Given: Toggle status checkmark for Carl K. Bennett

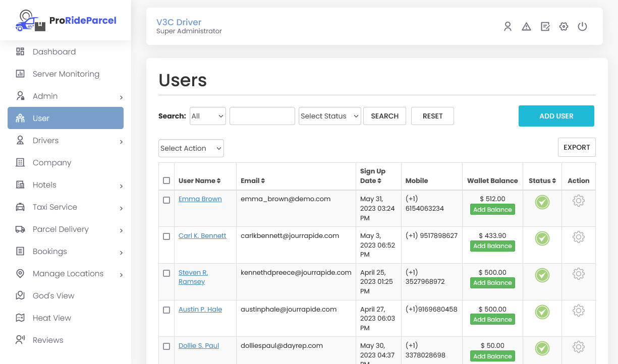Looking at the screenshot, I should 542,238.
